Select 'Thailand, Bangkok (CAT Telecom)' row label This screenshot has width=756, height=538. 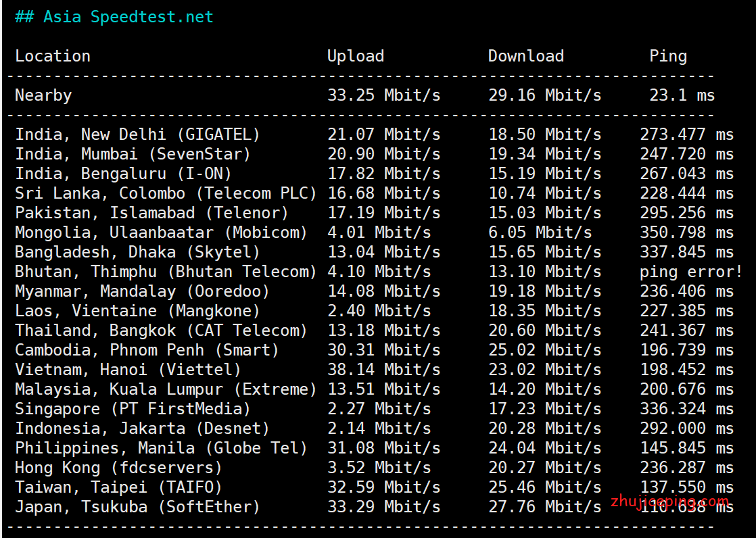pyautogui.click(x=161, y=331)
